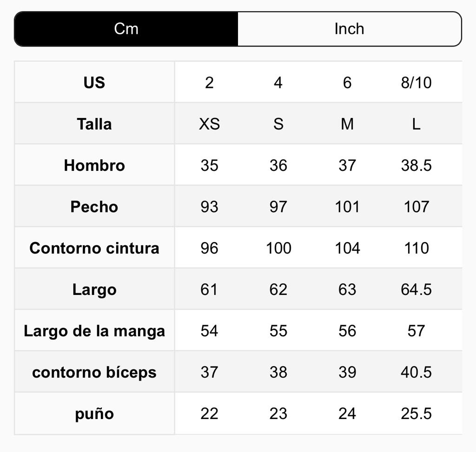Click the Hombro value 38.5
Viewport: 476px width, 452px height.
416,165
